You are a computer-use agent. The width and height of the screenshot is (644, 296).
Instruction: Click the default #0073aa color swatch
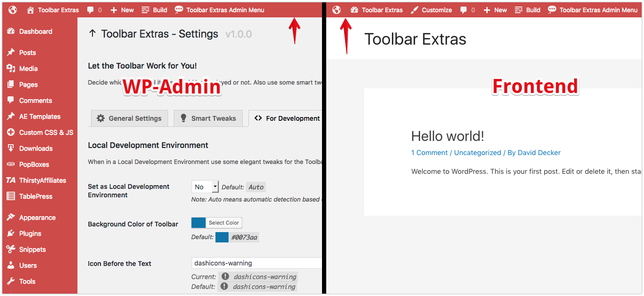pyautogui.click(x=222, y=237)
